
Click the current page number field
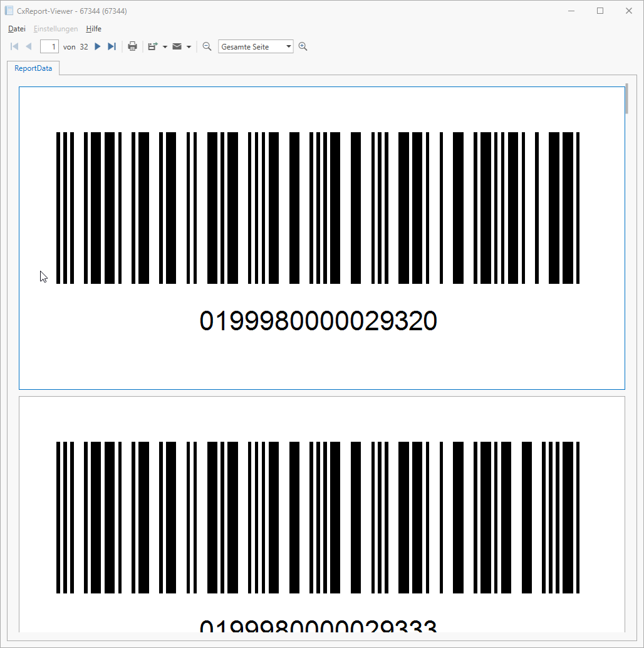pyautogui.click(x=49, y=47)
